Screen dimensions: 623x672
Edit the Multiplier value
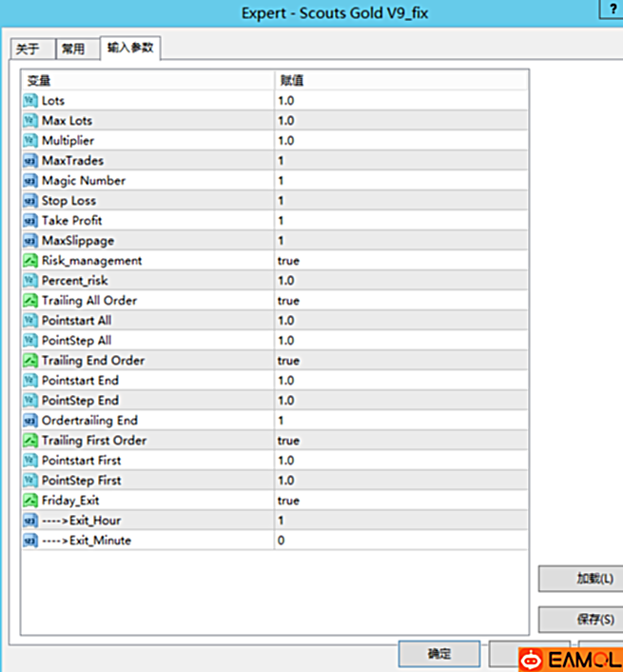[x=400, y=141]
